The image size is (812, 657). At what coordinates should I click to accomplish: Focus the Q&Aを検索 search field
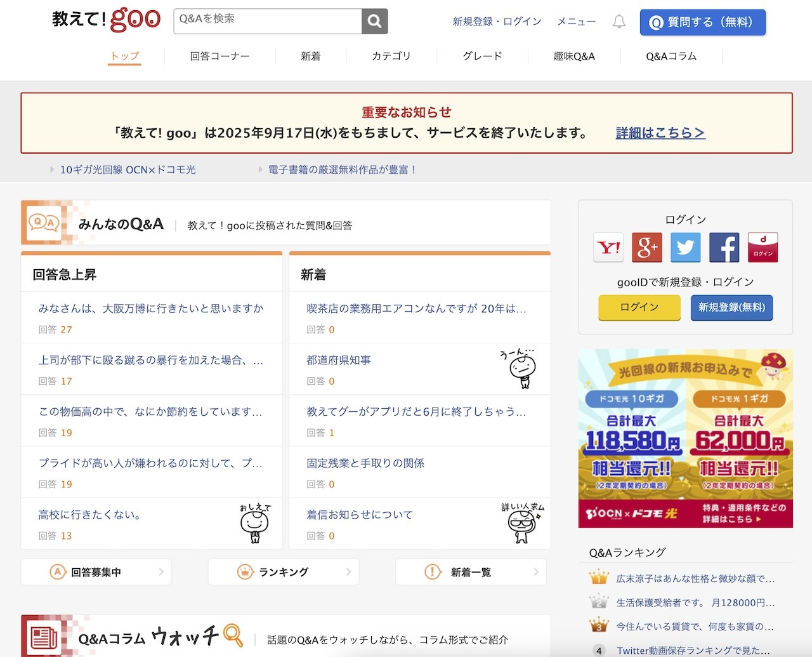click(x=268, y=21)
